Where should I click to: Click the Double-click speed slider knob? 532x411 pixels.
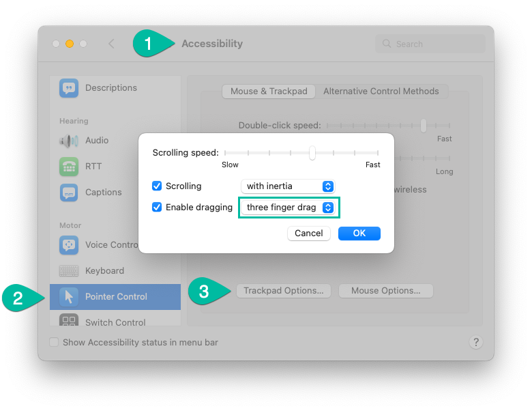423,126
